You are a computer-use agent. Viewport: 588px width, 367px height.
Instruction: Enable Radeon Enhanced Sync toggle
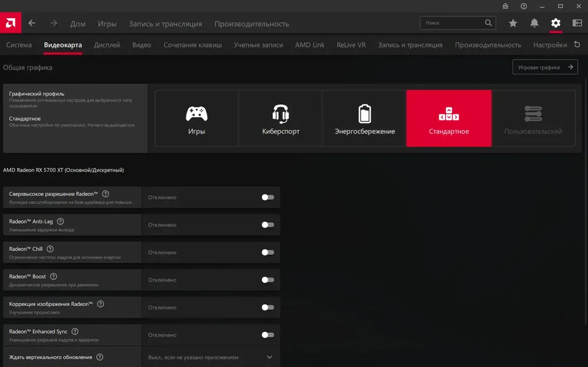pos(268,335)
